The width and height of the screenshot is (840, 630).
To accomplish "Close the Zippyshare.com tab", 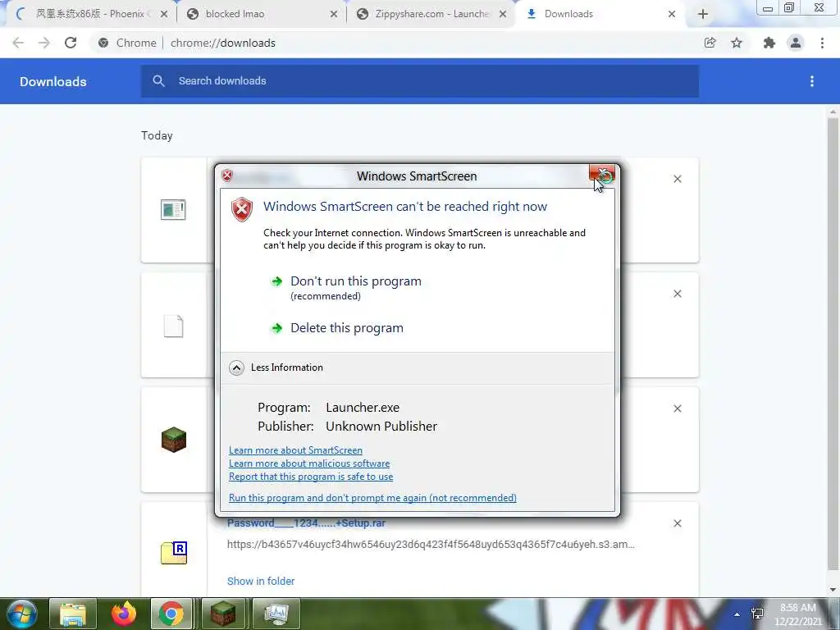I will click(x=503, y=14).
